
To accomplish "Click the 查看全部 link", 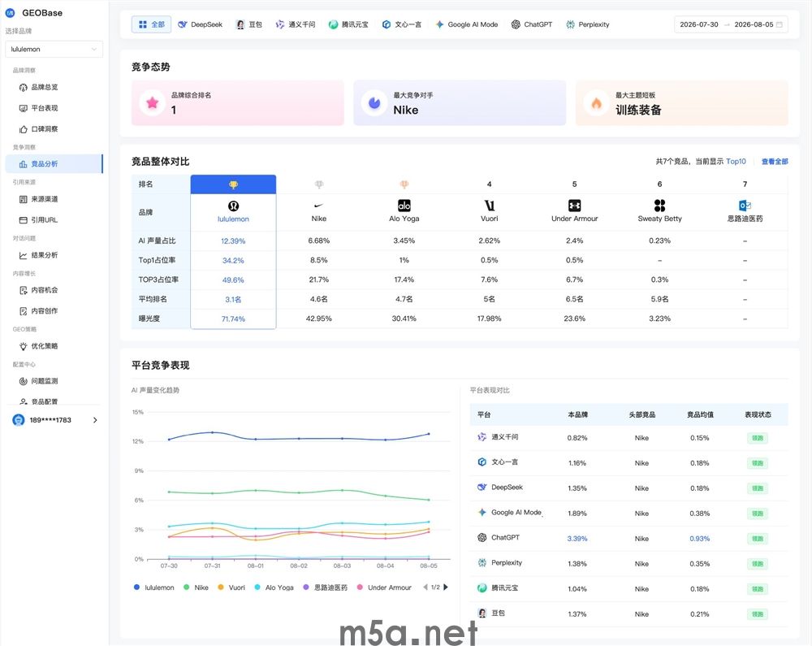I will pyautogui.click(x=775, y=162).
